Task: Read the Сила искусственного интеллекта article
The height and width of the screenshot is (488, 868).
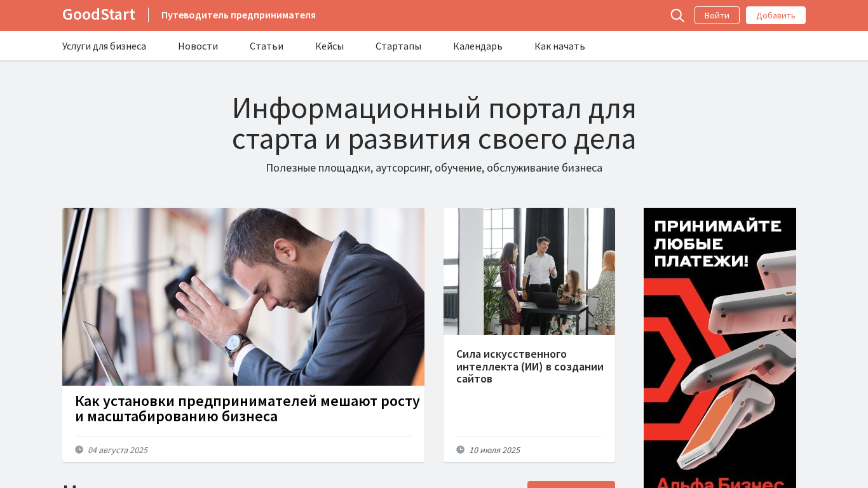Action: pos(530,366)
